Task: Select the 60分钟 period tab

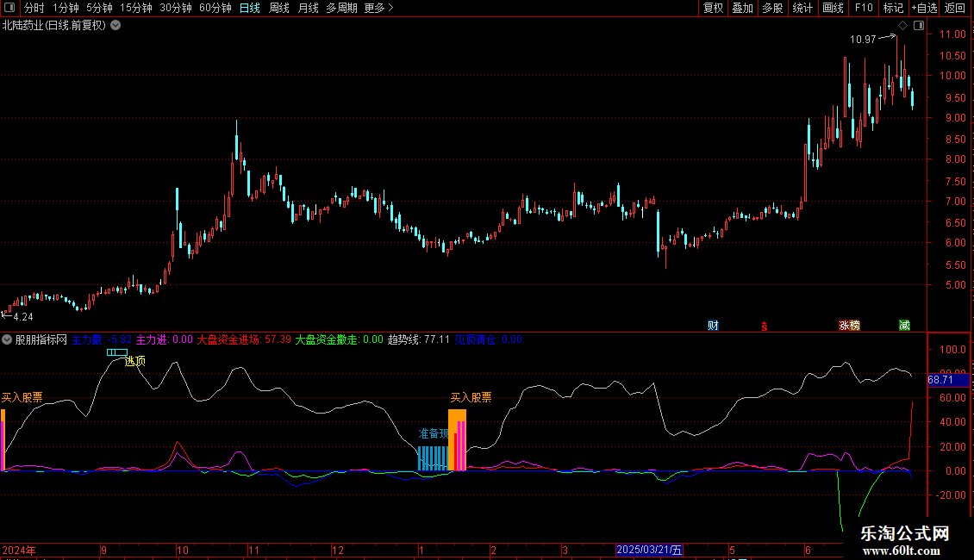Action: click(215, 8)
